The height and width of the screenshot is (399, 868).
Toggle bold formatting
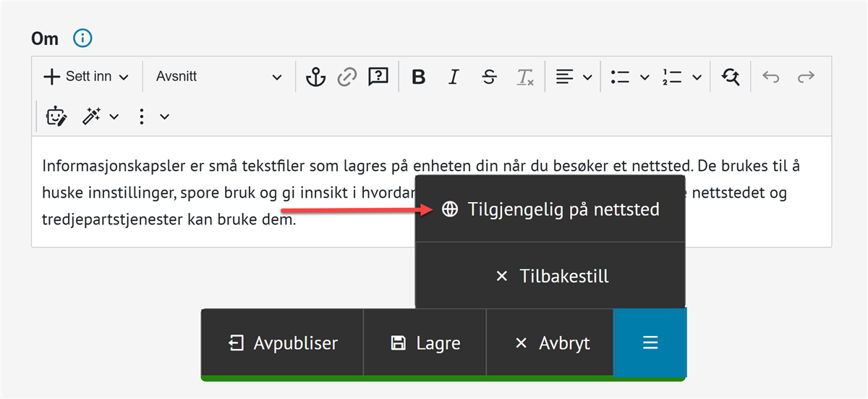pyautogui.click(x=418, y=77)
